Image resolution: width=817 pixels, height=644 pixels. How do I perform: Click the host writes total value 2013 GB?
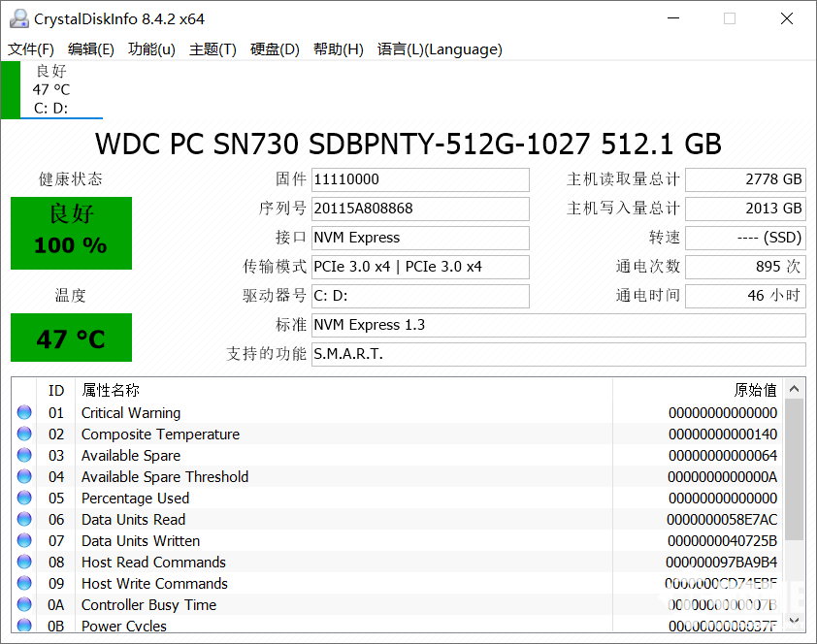tap(745, 209)
